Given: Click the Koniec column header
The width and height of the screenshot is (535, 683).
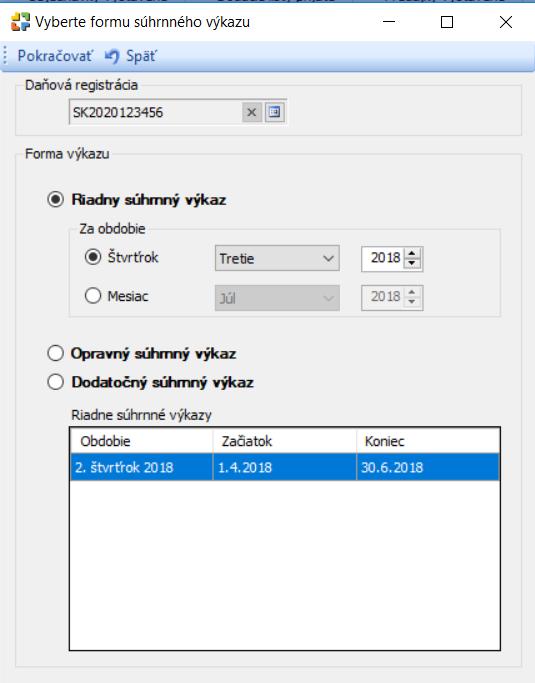Looking at the screenshot, I should point(428,441).
